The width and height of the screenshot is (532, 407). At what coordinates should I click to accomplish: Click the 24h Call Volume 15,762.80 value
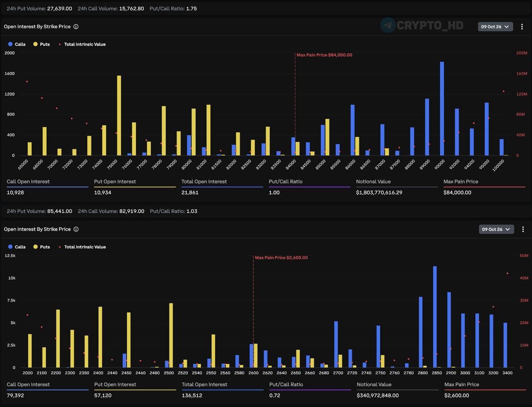[132, 8]
